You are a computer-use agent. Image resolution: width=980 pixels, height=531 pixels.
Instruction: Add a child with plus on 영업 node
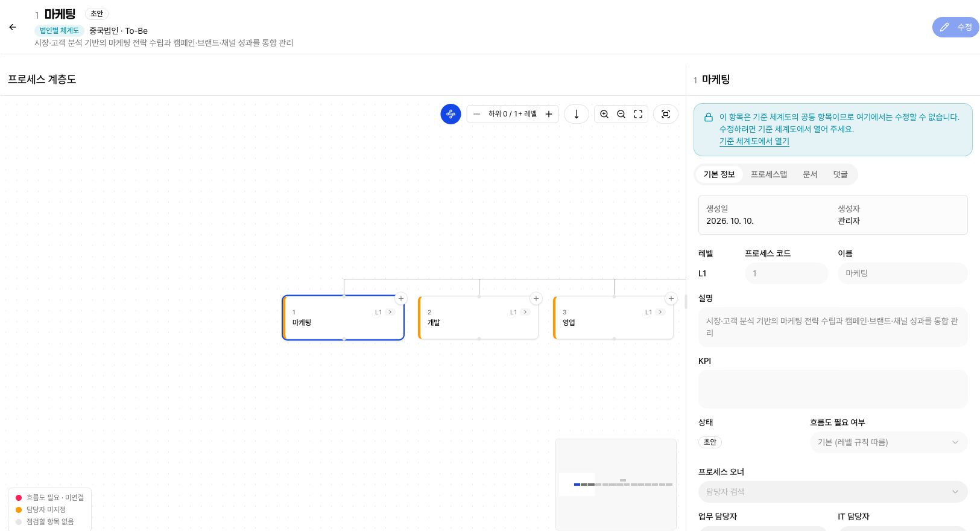click(x=671, y=298)
